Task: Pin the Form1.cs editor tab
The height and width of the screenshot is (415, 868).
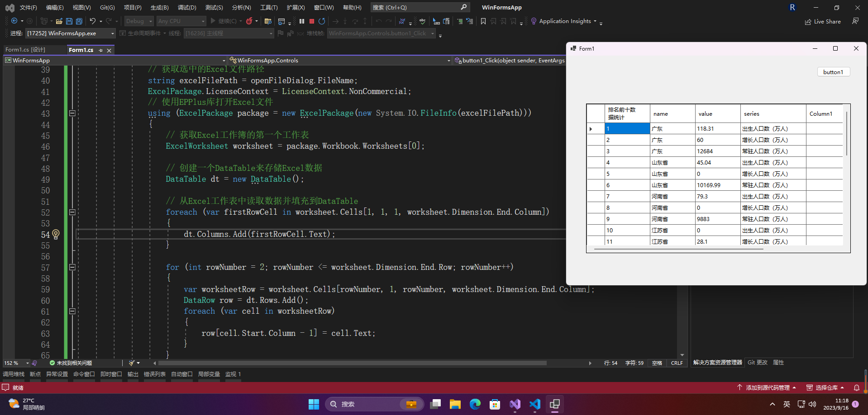Action: tap(100, 50)
